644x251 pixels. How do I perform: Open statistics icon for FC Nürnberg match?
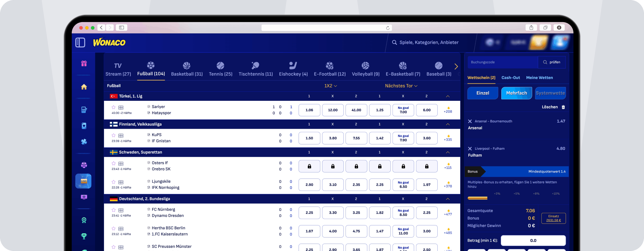click(x=121, y=210)
